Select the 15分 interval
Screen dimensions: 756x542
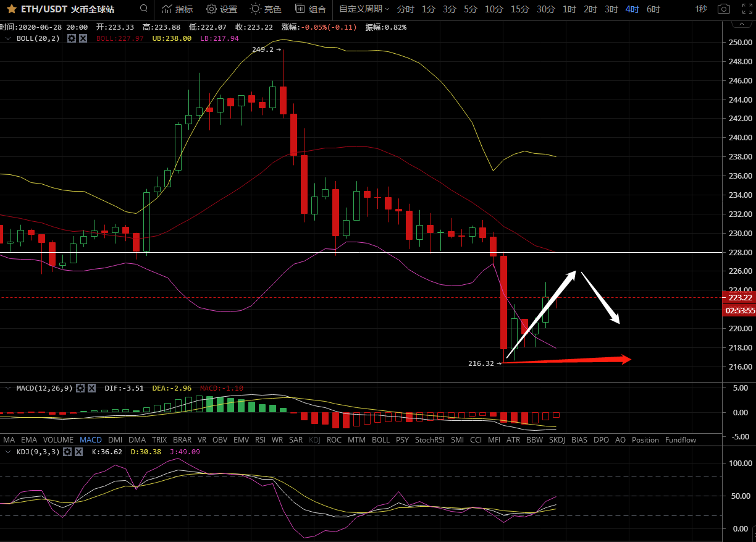(519, 9)
